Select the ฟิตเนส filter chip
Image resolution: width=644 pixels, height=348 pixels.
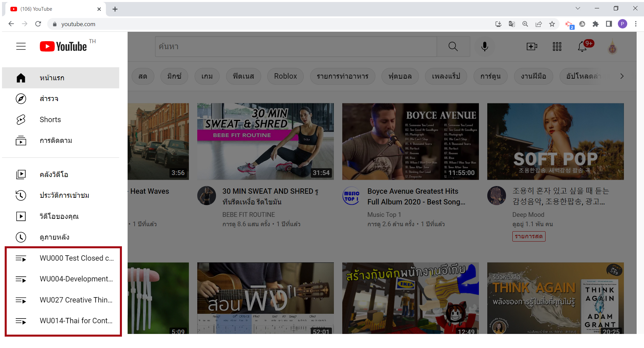(x=243, y=76)
